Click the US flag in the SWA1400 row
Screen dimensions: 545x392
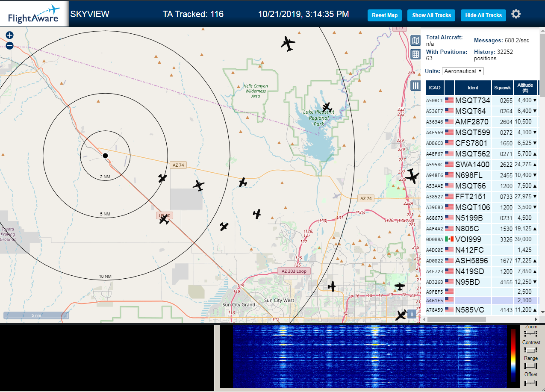(x=449, y=164)
